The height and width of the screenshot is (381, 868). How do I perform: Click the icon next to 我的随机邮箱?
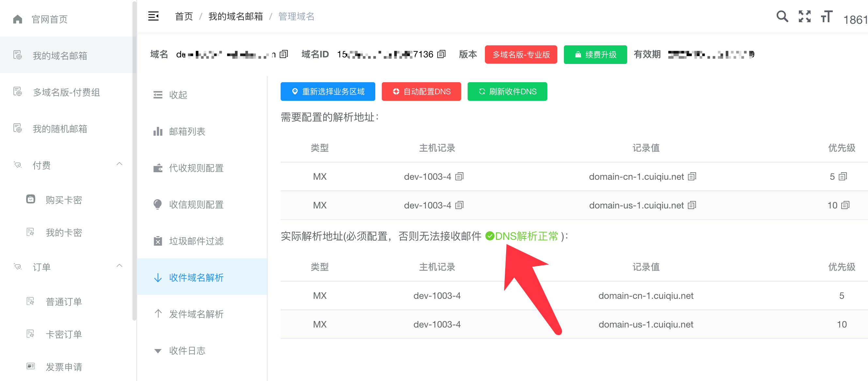[18, 128]
